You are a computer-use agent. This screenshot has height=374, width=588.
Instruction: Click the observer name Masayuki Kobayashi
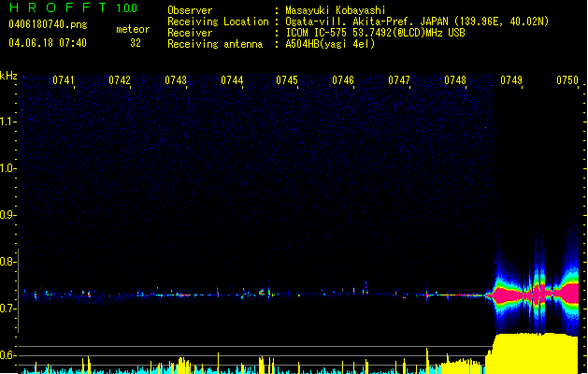[336, 10]
